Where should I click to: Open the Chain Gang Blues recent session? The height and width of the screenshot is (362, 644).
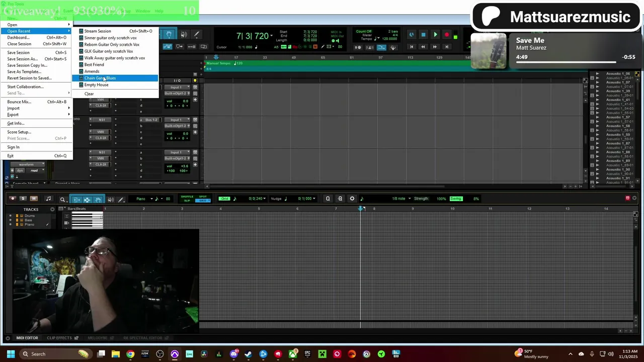(x=115, y=78)
